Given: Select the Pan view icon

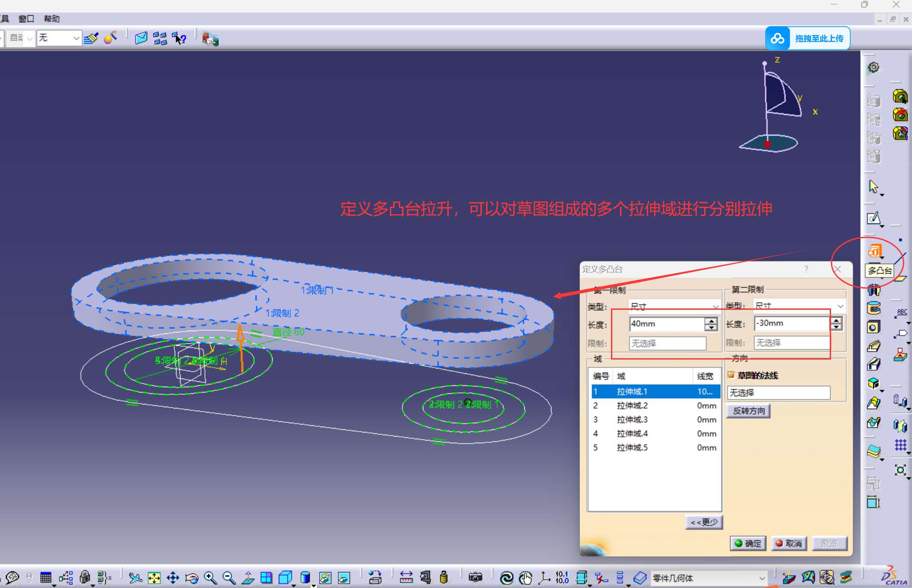Looking at the screenshot, I should point(173,578).
